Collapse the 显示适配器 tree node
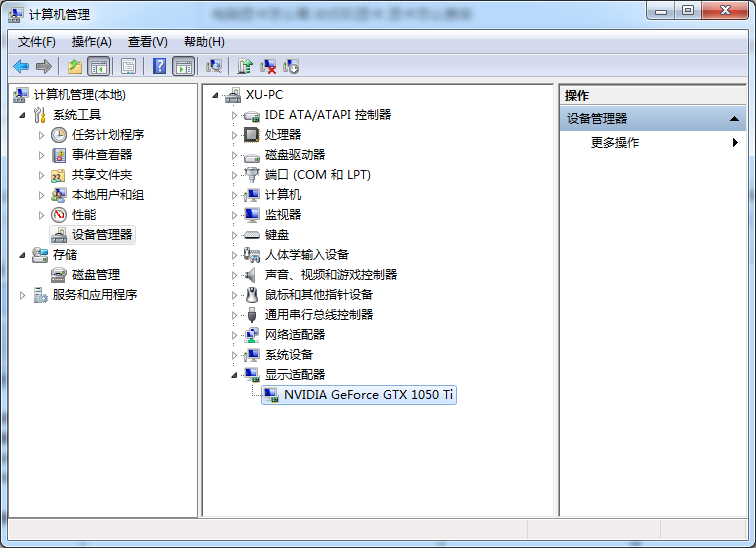Screen dimensions: 756x548 235,374
